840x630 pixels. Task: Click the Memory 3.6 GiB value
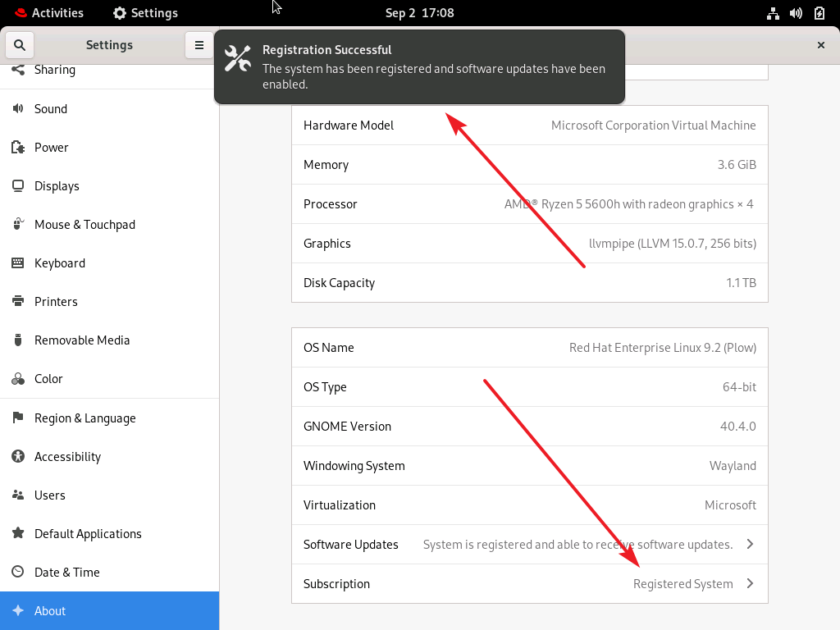point(737,164)
